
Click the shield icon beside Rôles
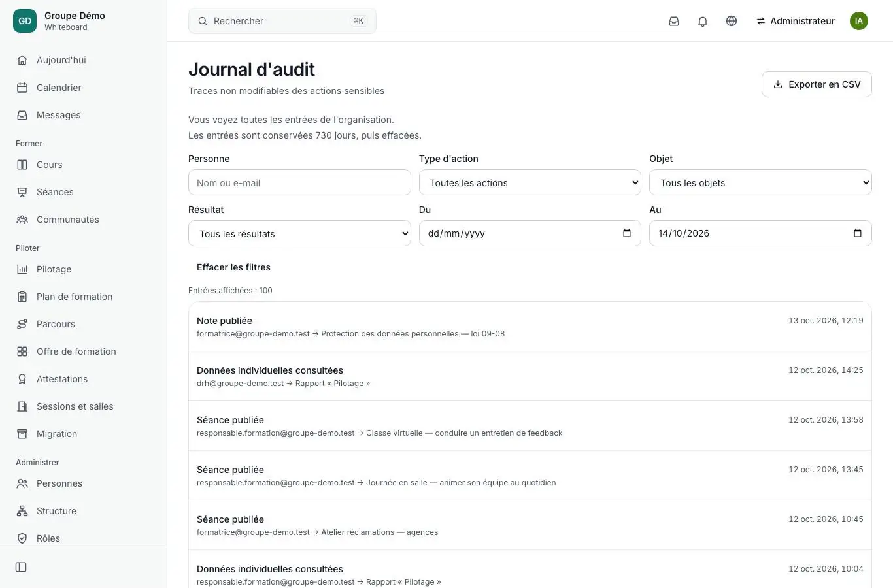coord(22,538)
